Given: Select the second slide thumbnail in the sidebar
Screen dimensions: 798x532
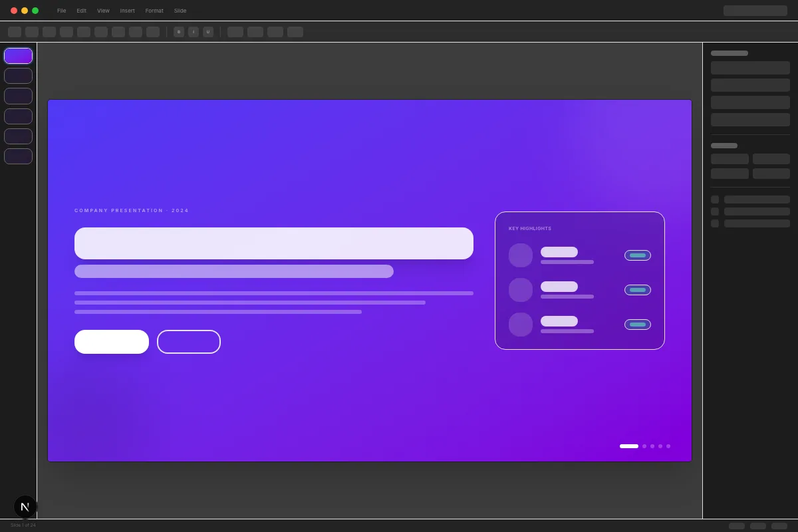Looking at the screenshot, I should click(18, 76).
